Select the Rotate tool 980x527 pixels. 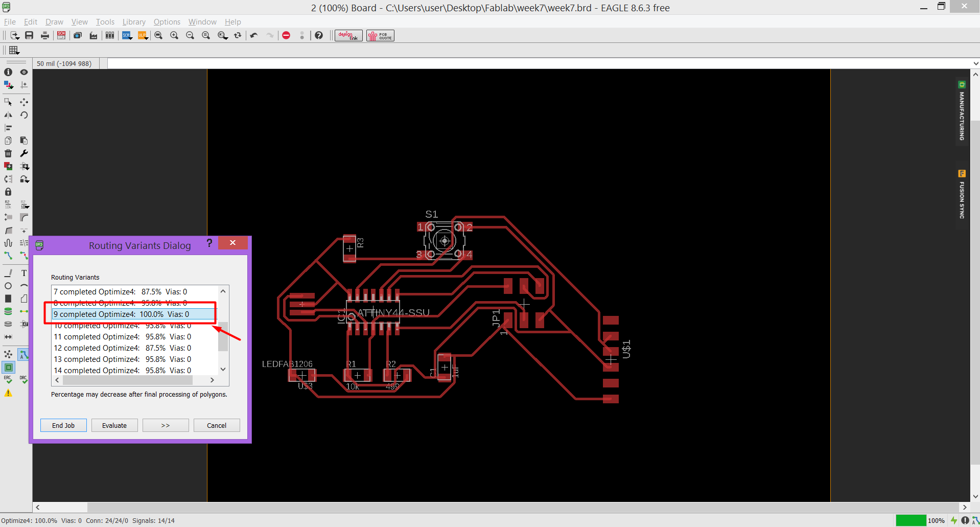24,115
